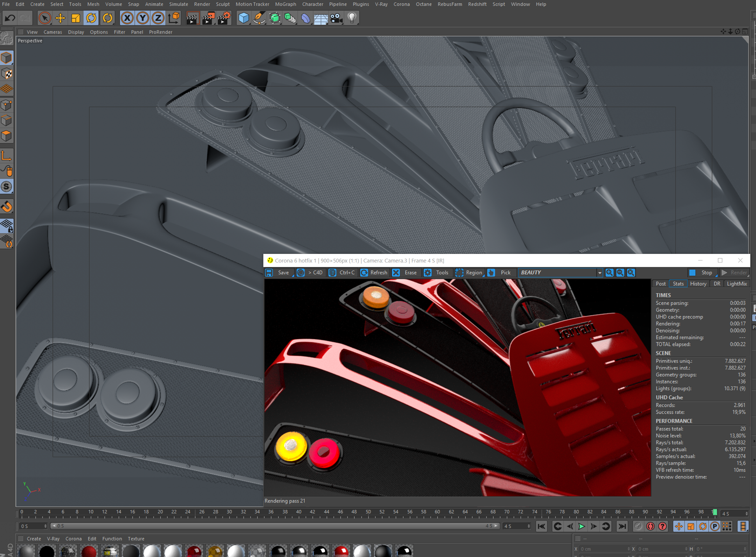Open the Corona menu in menu bar
756x557 pixels.
pos(401,4)
